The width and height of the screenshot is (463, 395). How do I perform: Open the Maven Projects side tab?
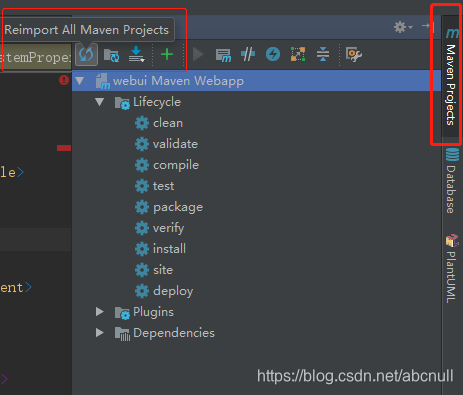(451, 77)
